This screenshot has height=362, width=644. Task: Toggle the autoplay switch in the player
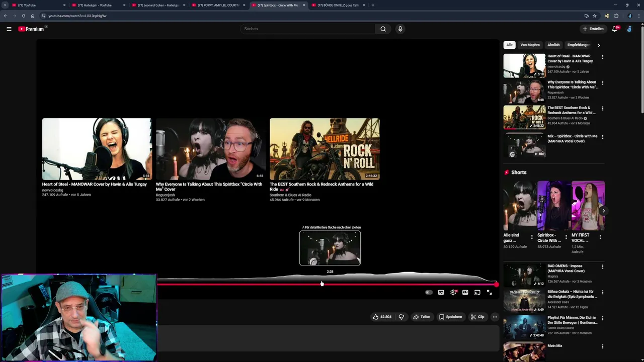coord(429,292)
